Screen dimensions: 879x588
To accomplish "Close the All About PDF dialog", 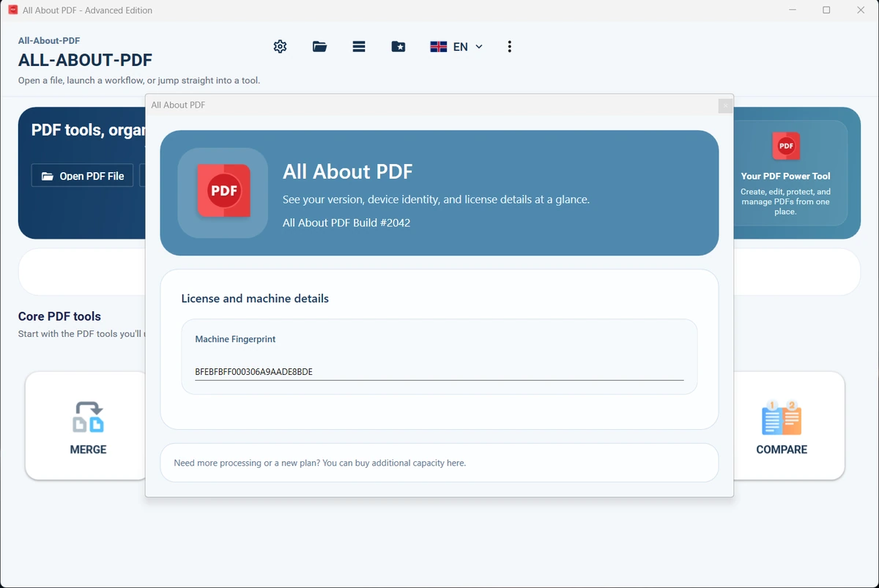I will tap(725, 105).
